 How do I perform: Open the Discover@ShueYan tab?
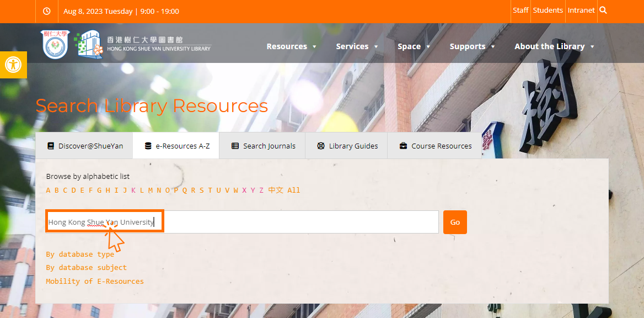click(x=84, y=146)
